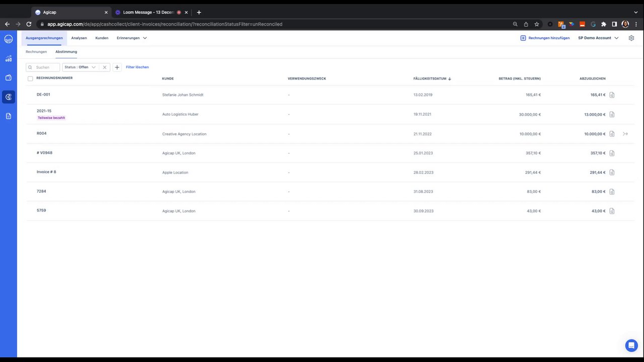The image size is (644, 362).
Task: Expand the Erinnerungen menu dropdown
Action: [x=132, y=38]
